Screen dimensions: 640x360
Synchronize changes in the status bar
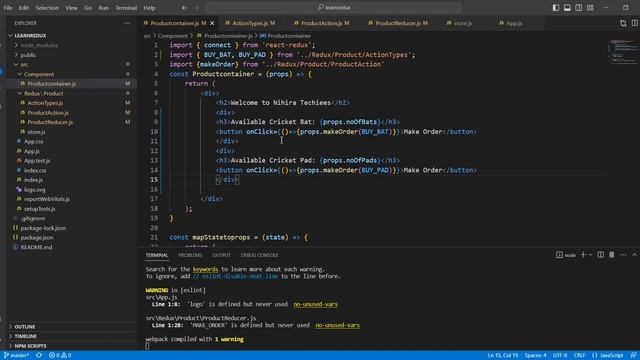(39, 356)
